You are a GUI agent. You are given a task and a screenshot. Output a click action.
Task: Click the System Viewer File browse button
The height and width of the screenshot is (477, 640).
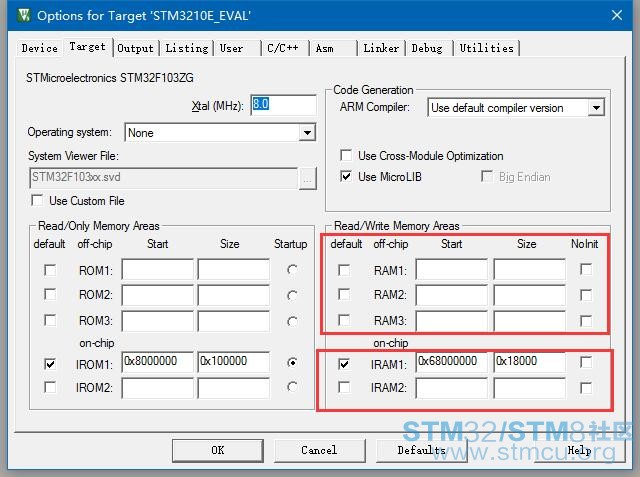click(x=307, y=178)
